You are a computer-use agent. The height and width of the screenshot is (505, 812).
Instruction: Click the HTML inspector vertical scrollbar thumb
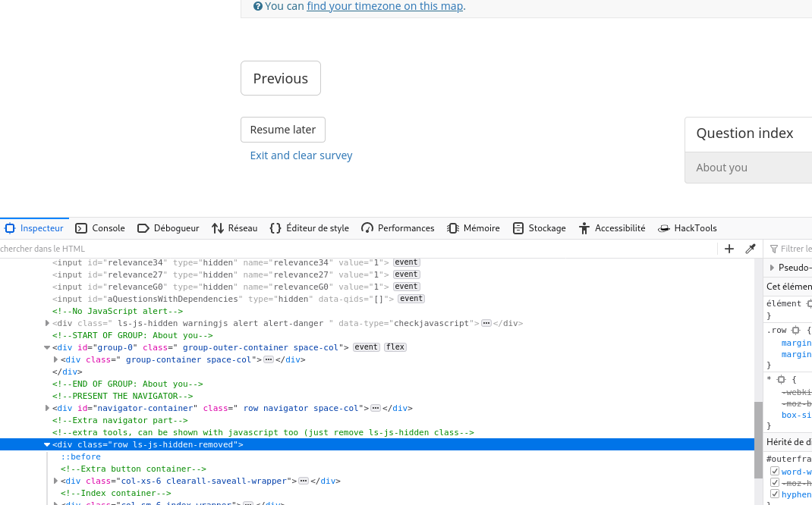[757, 440]
